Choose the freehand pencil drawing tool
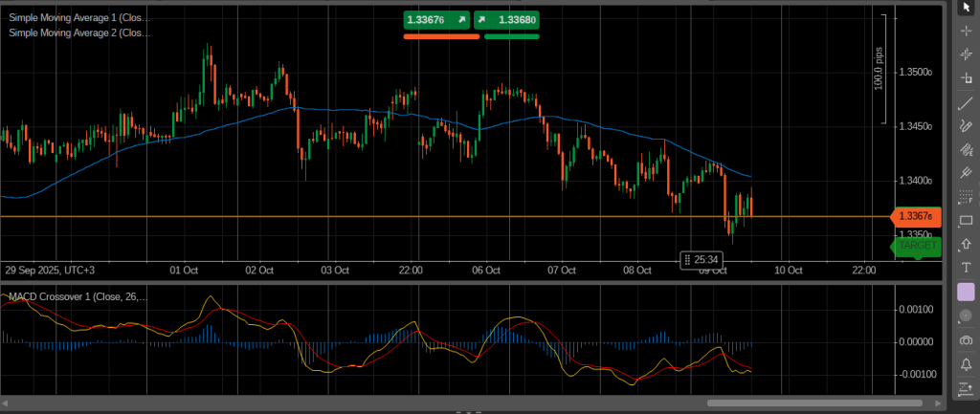980x414 pixels. 966,126
